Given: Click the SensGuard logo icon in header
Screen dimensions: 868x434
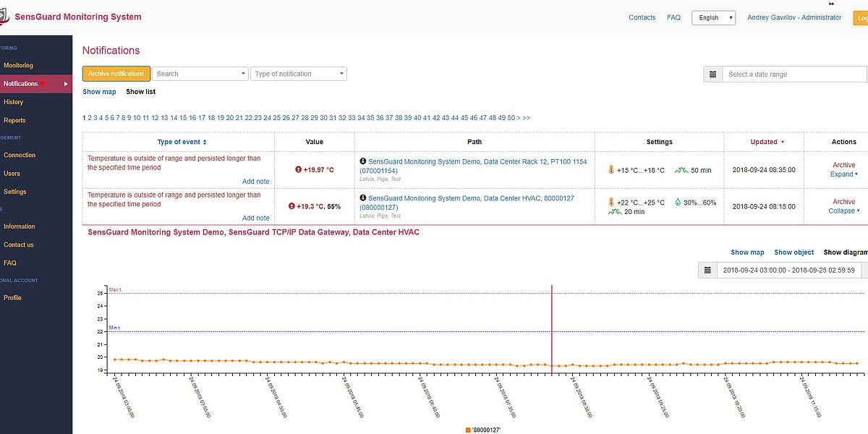Looking at the screenshot, I should pyautogui.click(x=4, y=18).
